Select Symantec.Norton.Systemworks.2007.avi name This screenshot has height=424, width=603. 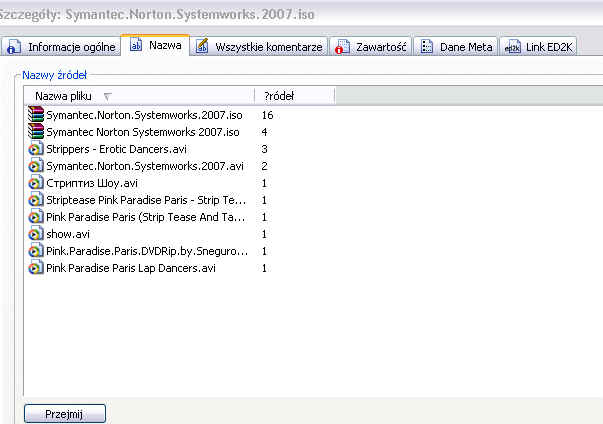pos(145,166)
